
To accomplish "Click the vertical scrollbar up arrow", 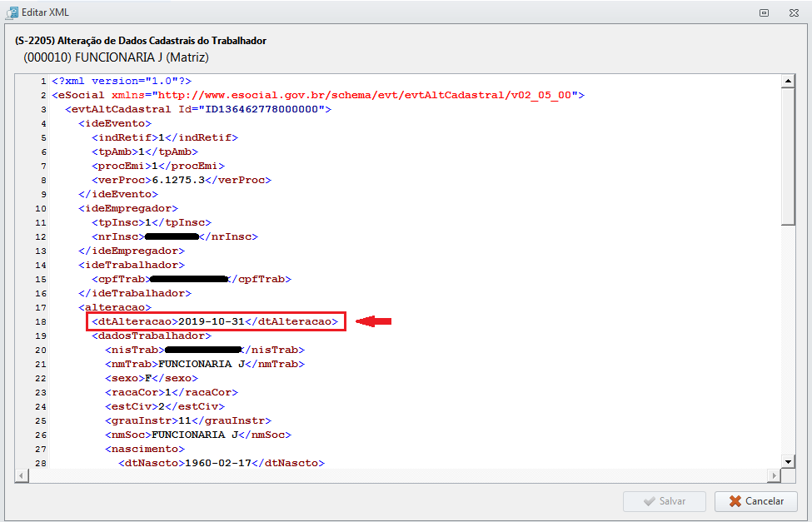I will coord(788,81).
